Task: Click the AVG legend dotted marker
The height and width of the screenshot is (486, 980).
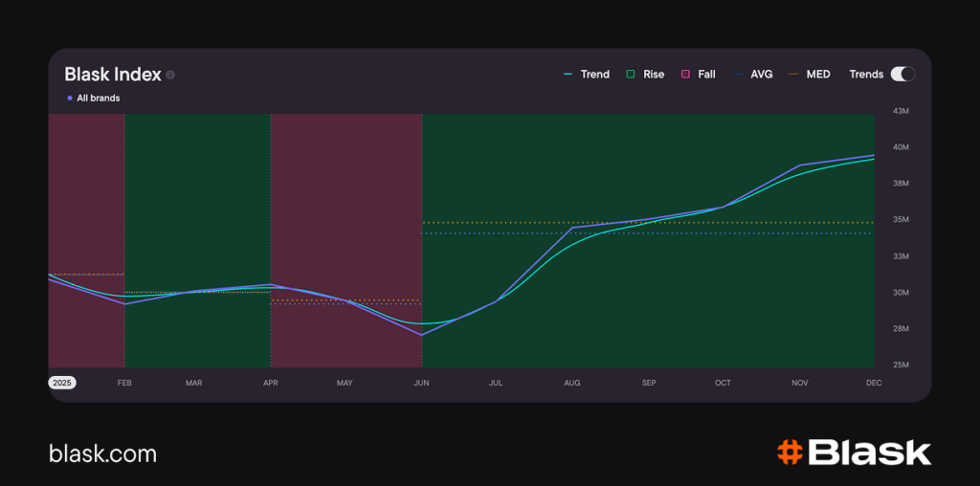Action: click(737, 75)
